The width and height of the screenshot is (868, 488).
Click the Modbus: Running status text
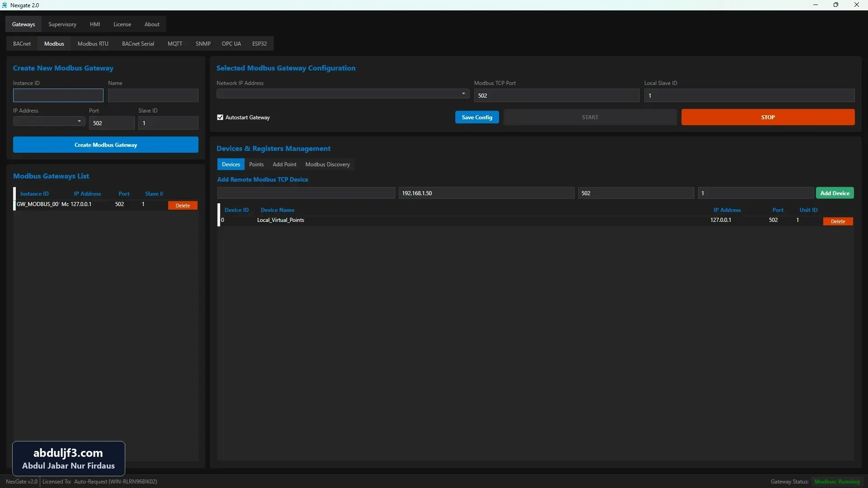[x=837, y=482]
